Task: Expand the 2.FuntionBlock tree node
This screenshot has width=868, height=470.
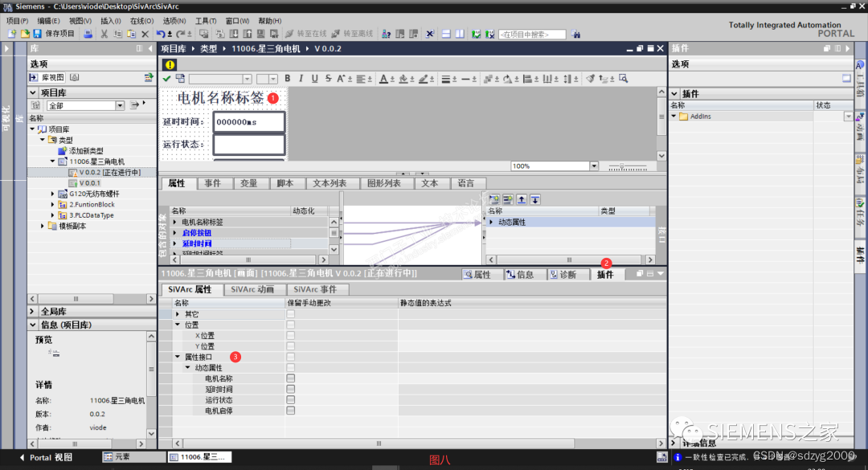Action: (x=52, y=205)
